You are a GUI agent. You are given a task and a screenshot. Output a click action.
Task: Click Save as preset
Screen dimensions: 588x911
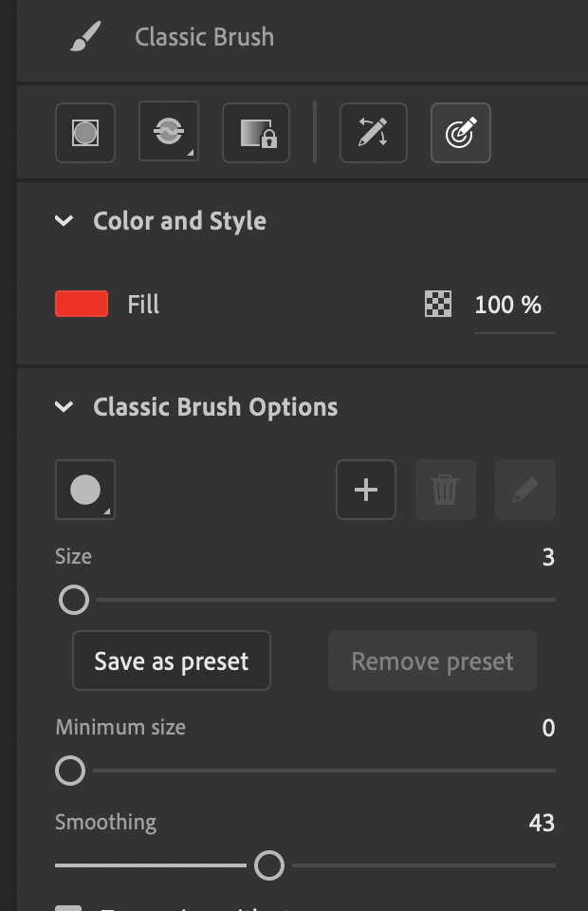coord(172,660)
